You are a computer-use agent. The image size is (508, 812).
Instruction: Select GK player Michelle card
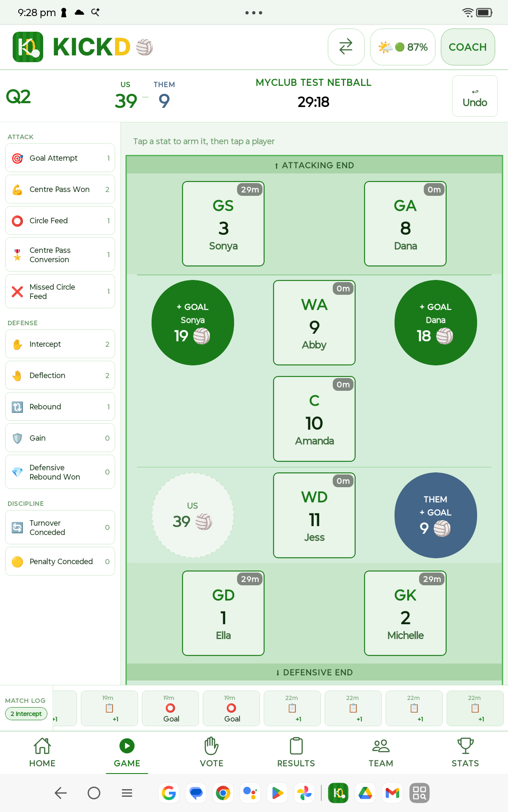point(405,613)
